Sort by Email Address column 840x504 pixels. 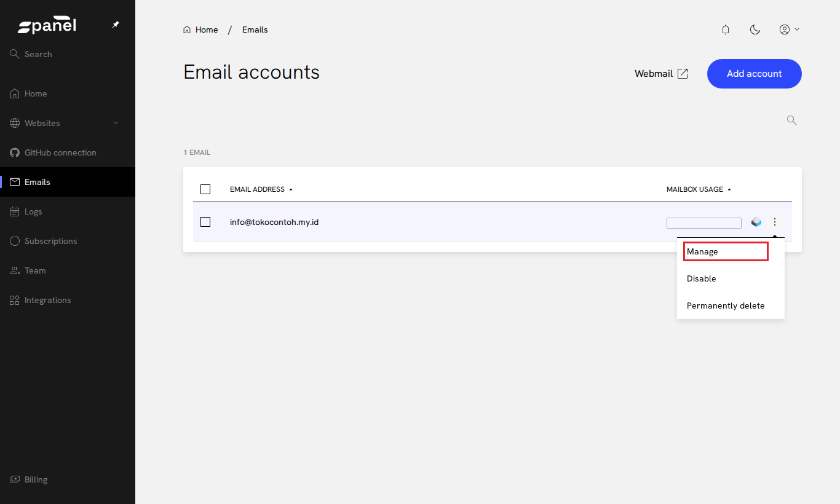261,189
